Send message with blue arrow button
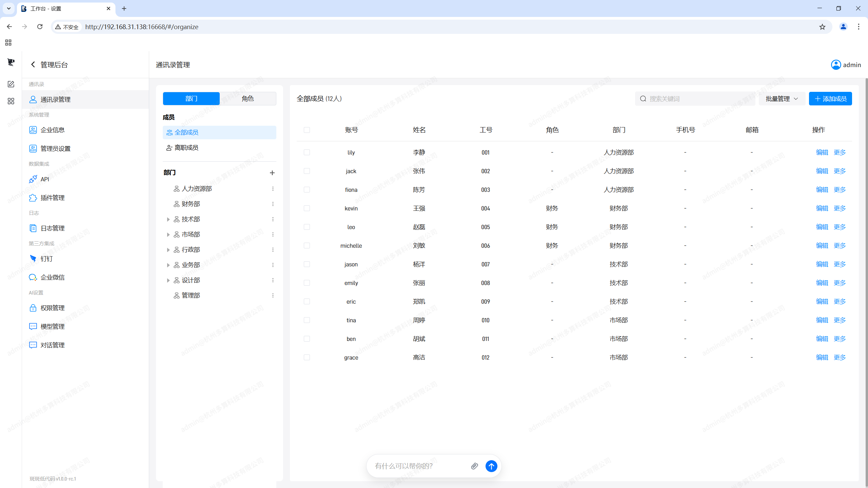This screenshot has height=488, width=868. tap(491, 466)
